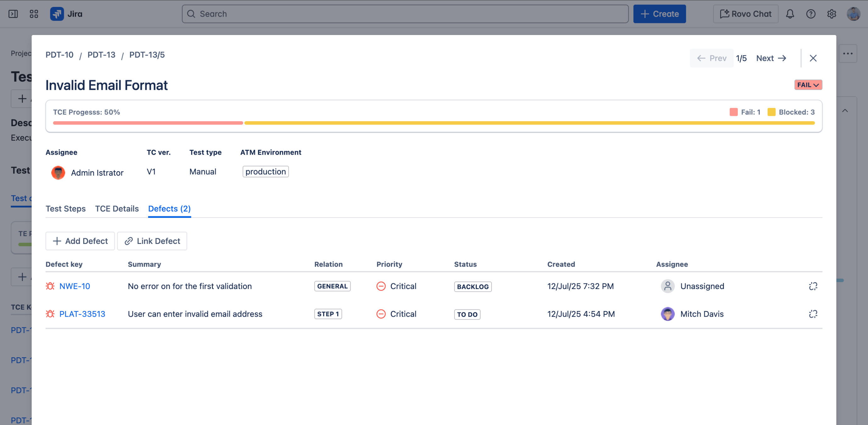Open Rovo Chat
This screenshot has width=868, height=425.
746,14
